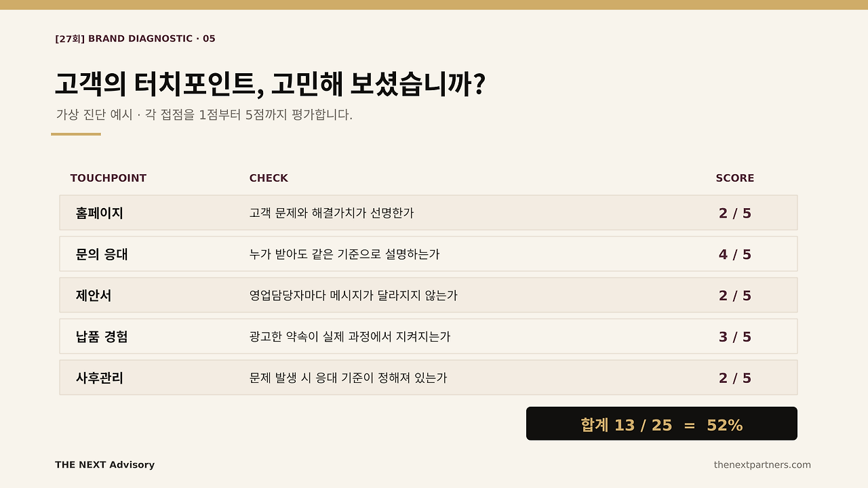The height and width of the screenshot is (488, 868).
Task: Click the 홈페이지 touchpoint row label
Action: coord(100,213)
